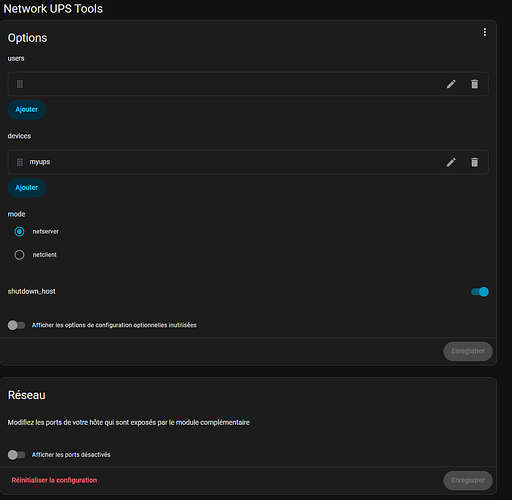Disable the shutdown_host toggle
The height and width of the screenshot is (500, 512).
coord(480,292)
